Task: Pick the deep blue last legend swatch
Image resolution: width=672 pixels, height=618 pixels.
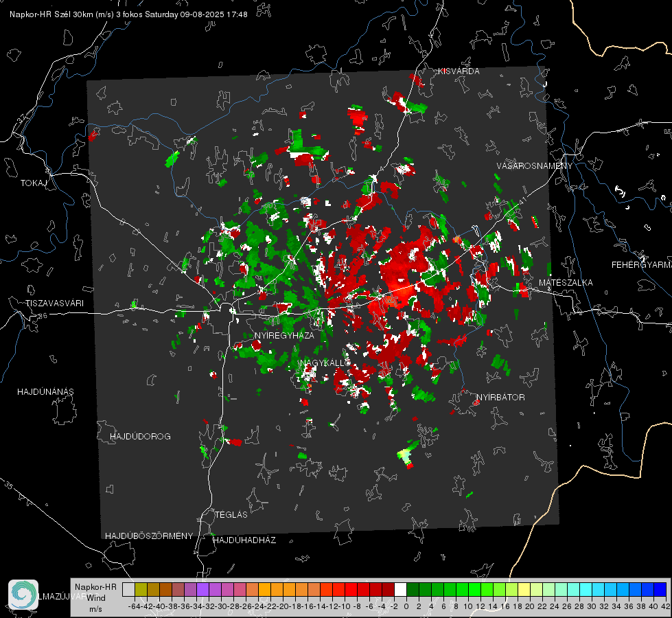Action: 660,589
